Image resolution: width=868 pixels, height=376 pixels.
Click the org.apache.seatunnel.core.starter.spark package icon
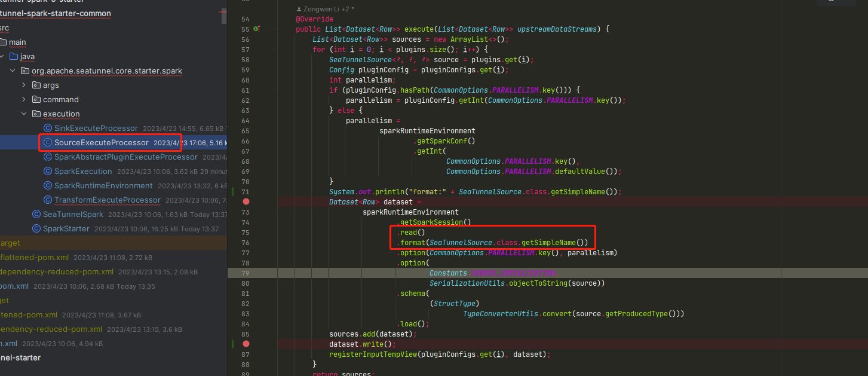tap(24, 71)
